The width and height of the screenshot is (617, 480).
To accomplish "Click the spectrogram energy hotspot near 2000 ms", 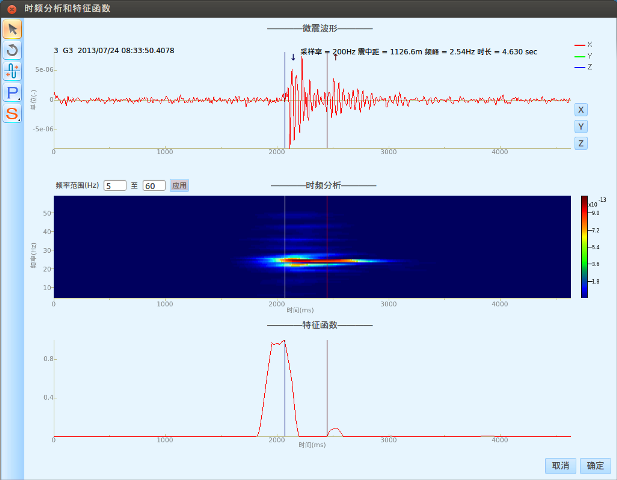I will coord(293,260).
